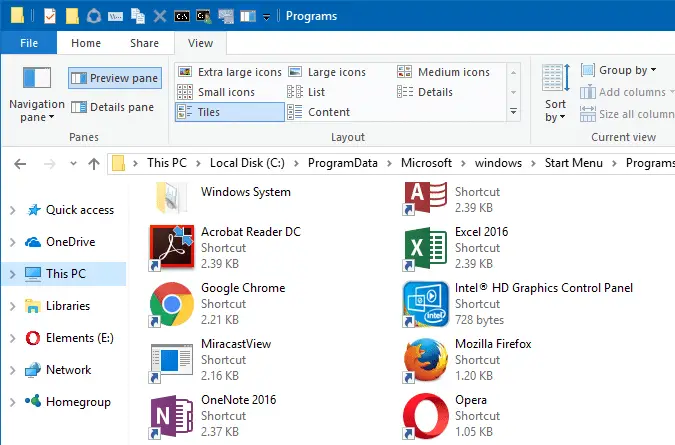The image size is (675, 445).
Task: Click Local Disk (C:) in address path
Action: 247,163
